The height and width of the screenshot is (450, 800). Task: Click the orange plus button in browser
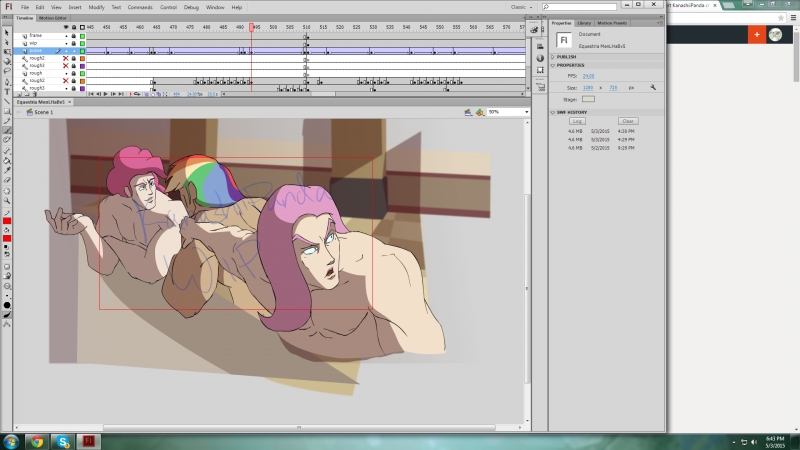[756, 34]
